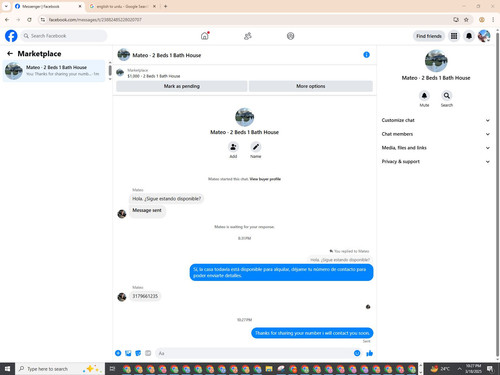Viewport: 500px width, 375px height.
Task: Open conversation information icon
Action: (x=366, y=55)
